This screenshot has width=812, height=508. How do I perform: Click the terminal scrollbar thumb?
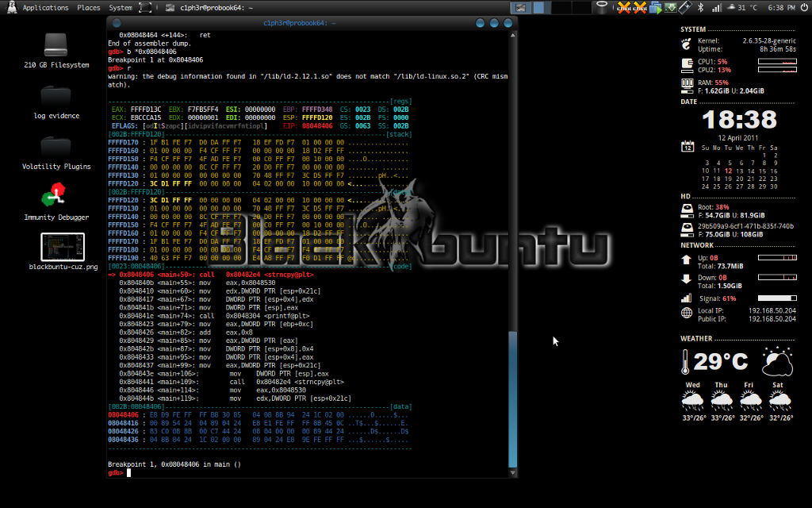[x=513, y=399]
